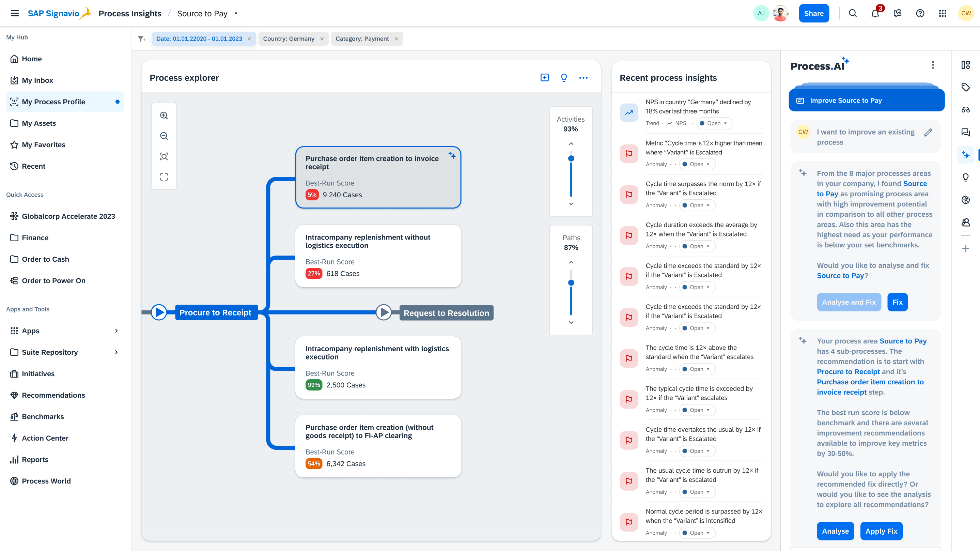
Task: Remove the Country: Germany filter
Action: 322,39
